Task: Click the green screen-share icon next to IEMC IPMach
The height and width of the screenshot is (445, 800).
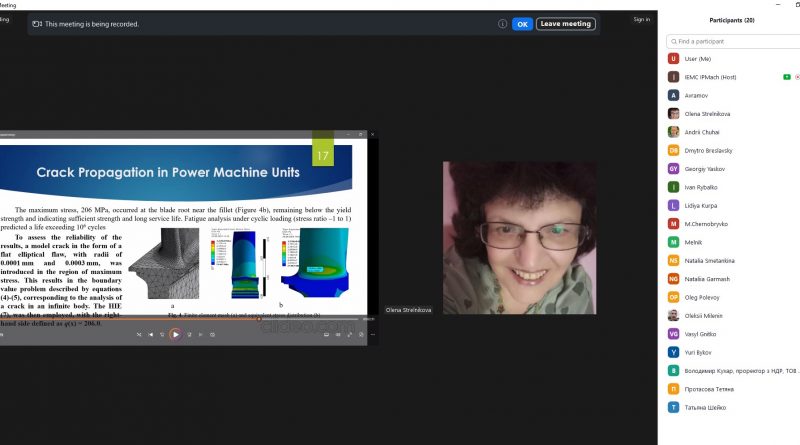Action: [x=787, y=76]
